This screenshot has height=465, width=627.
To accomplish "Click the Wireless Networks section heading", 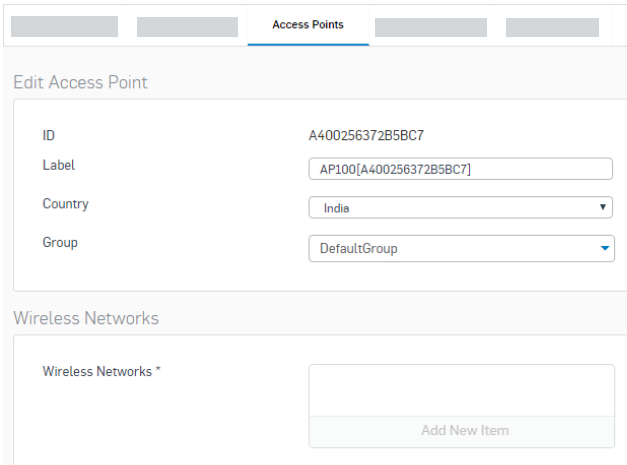I will [86, 318].
